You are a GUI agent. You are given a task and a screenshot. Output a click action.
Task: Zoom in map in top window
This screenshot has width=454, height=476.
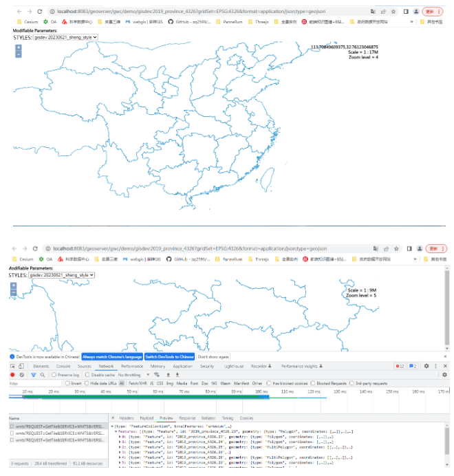tap(19, 47)
